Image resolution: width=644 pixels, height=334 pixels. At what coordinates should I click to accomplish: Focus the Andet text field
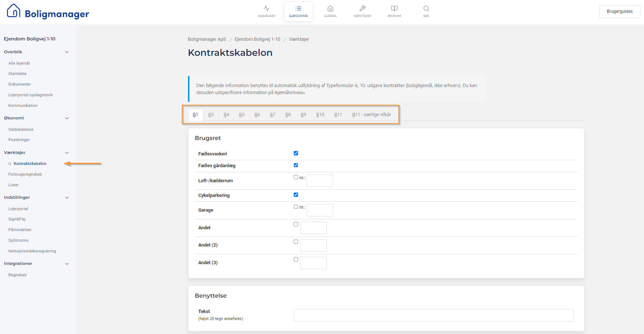tap(314, 228)
